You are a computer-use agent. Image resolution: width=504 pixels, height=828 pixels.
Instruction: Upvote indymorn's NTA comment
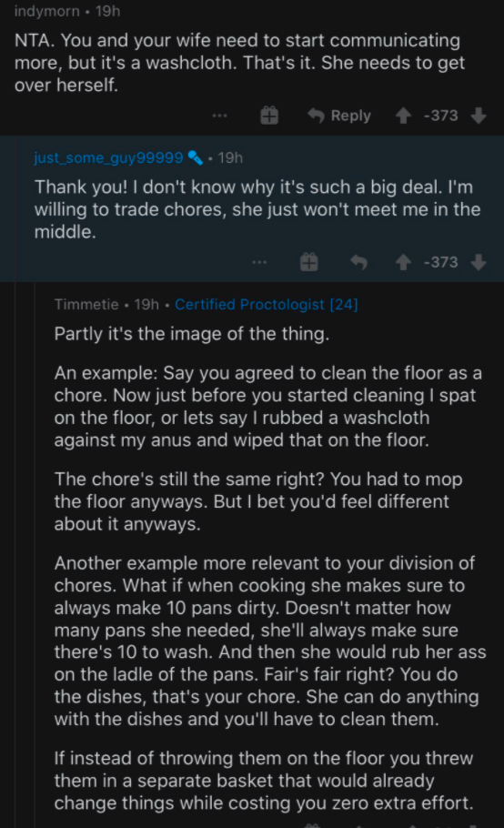[403, 116]
